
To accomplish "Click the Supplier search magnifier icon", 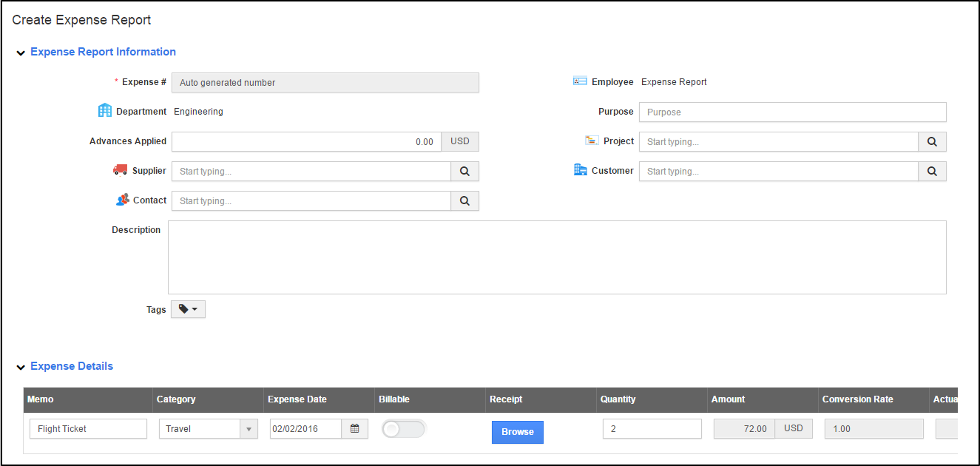I will [464, 171].
